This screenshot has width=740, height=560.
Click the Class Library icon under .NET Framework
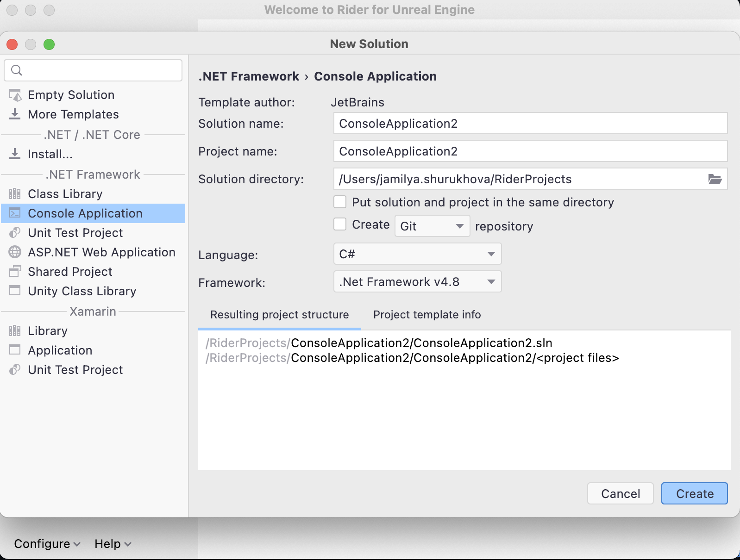point(15,194)
